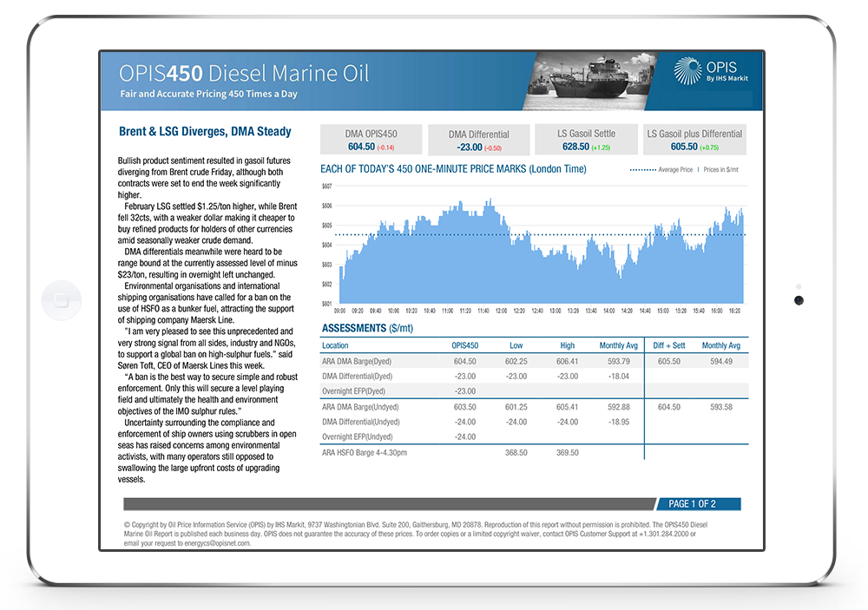The height and width of the screenshot is (610, 868).
Task: Click the -18.95 Monthly Avg differential cell
Action: 619,422
